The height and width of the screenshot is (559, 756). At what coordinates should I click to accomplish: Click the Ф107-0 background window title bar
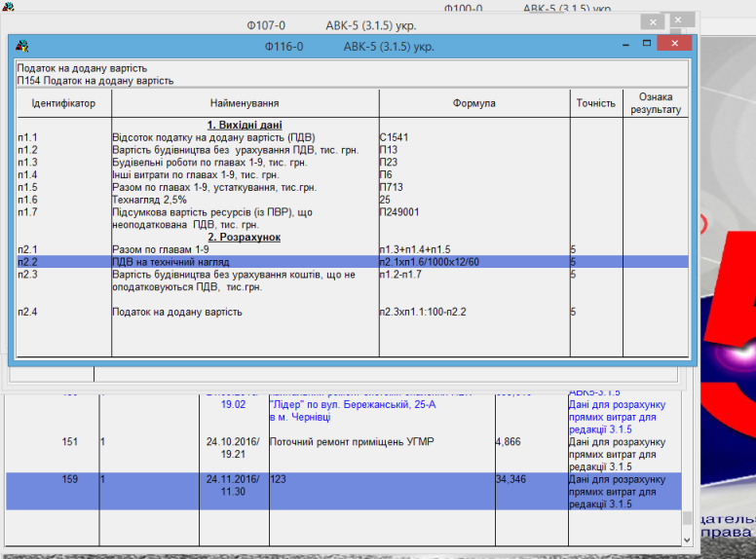(x=341, y=21)
